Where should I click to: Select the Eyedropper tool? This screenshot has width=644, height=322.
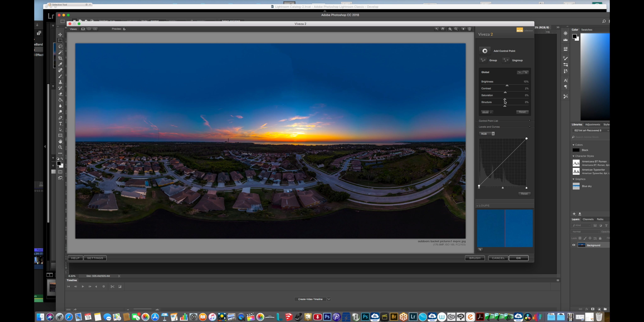pyautogui.click(x=60, y=64)
